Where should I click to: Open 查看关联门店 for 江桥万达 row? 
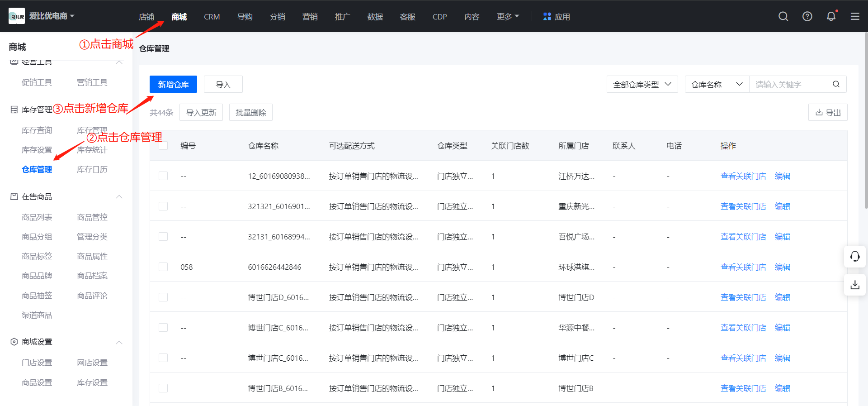(743, 176)
